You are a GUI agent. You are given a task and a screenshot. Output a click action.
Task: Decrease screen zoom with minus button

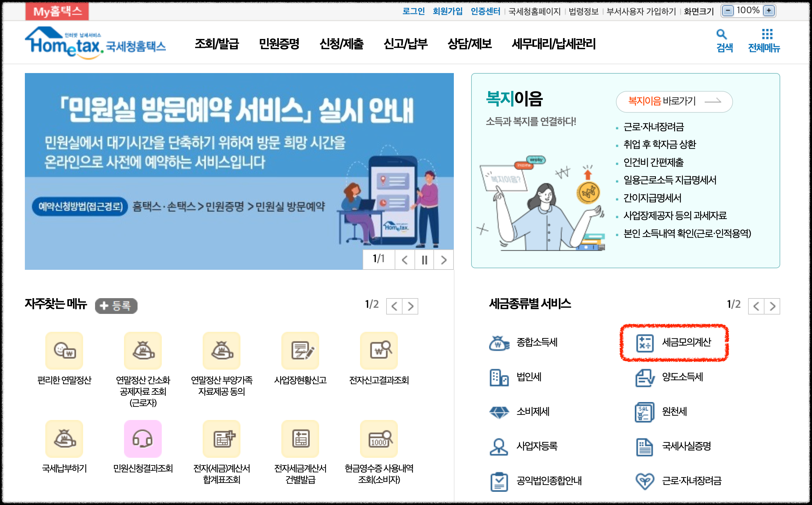point(728,11)
